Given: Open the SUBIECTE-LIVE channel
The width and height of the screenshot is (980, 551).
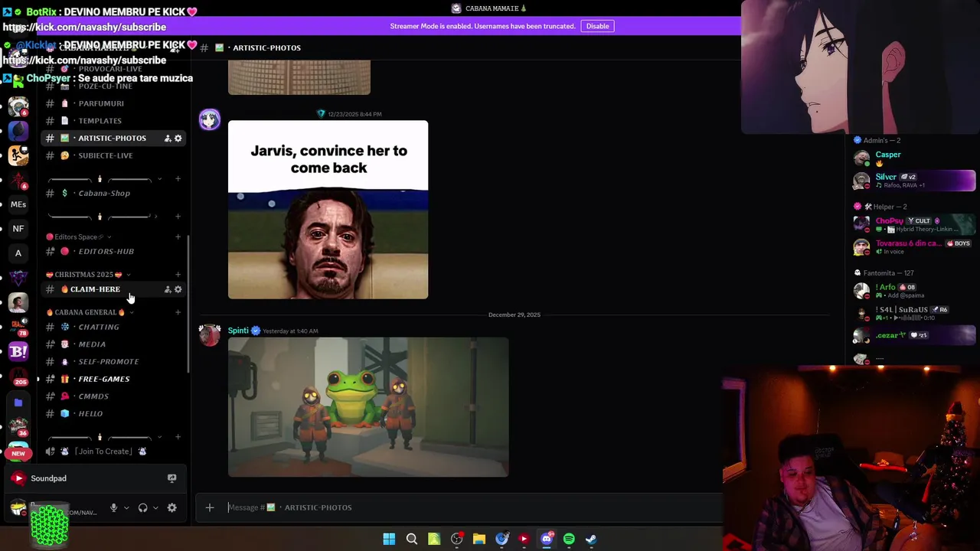Looking at the screenshot, I should coord(113,155).
